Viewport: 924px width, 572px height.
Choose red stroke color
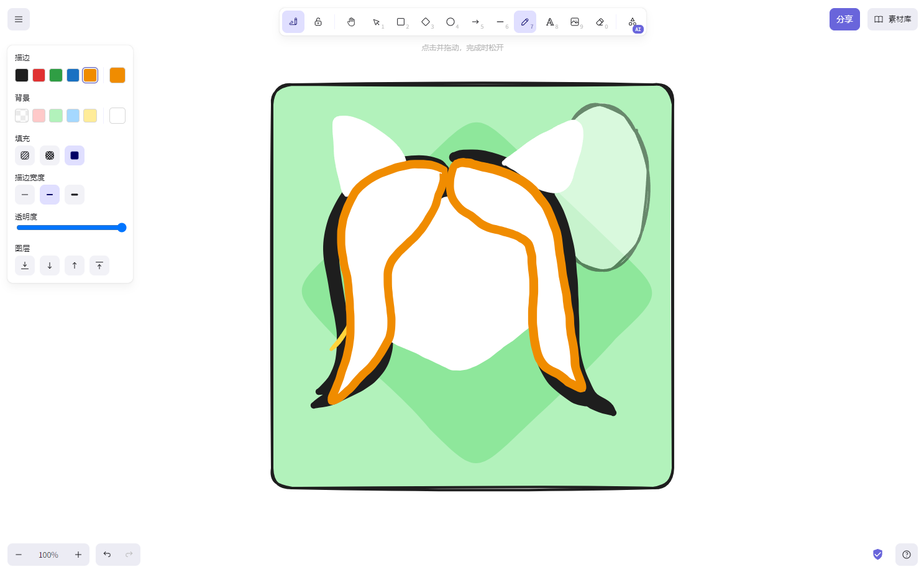pyautogui.click(x=39, y=75)
